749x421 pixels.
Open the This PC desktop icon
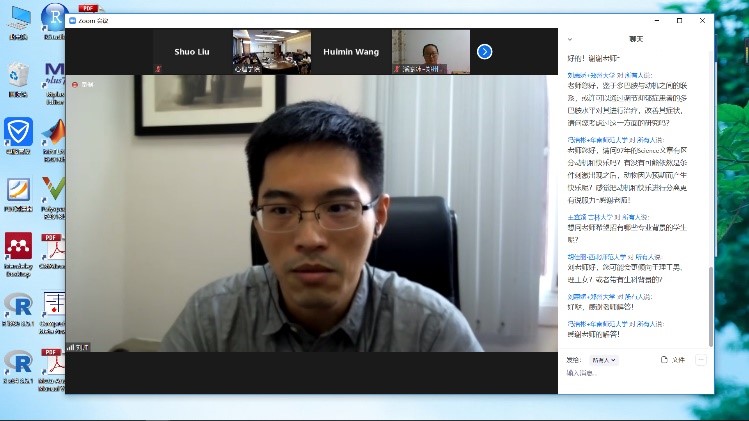(x=18, y=18)
